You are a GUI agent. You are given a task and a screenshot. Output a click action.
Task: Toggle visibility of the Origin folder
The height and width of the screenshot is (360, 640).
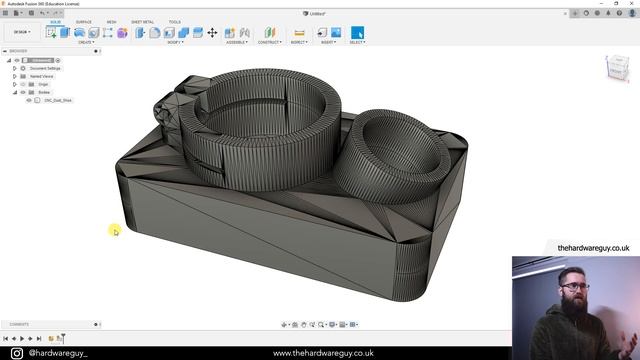[x=23, y=84]
